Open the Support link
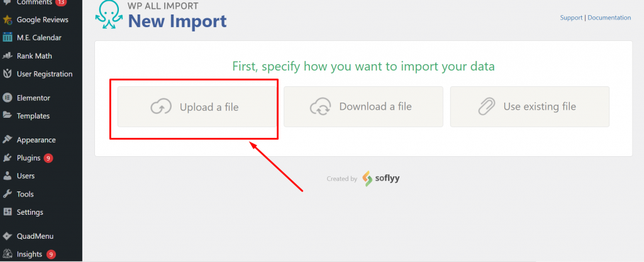Screen dimensions: 644x262 point(571,18)
